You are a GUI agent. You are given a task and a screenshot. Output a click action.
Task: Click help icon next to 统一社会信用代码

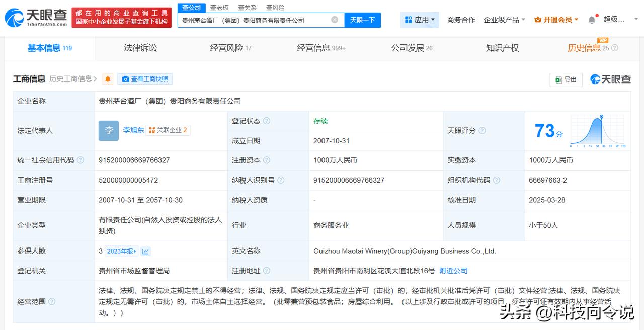80,160
